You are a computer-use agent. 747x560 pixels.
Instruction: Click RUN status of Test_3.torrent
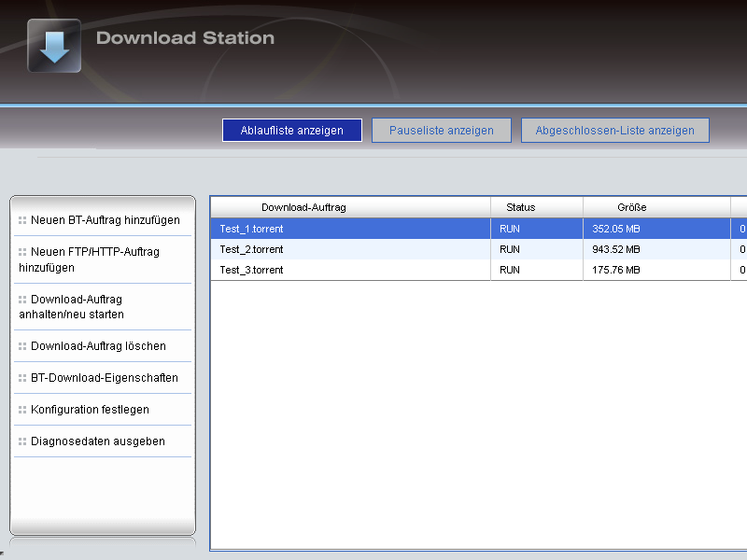[x=510, y=270]
